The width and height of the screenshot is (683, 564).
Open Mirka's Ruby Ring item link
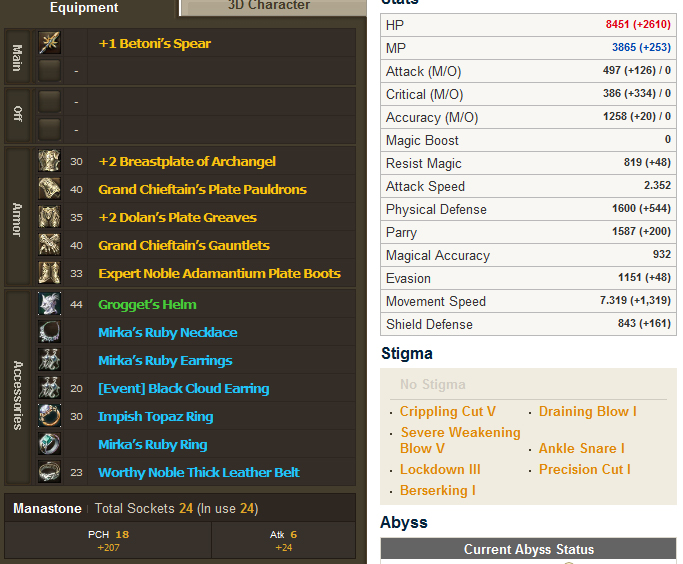[153, 445]
